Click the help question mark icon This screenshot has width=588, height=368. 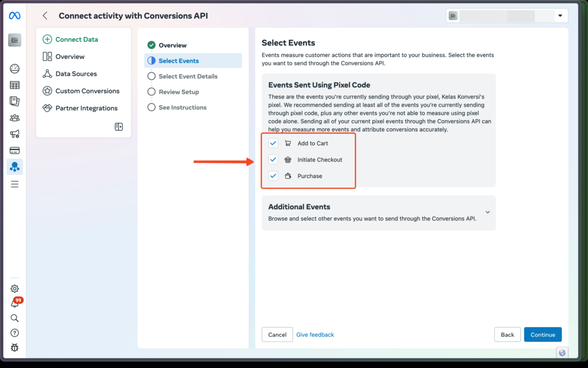[x=15, y=333]
